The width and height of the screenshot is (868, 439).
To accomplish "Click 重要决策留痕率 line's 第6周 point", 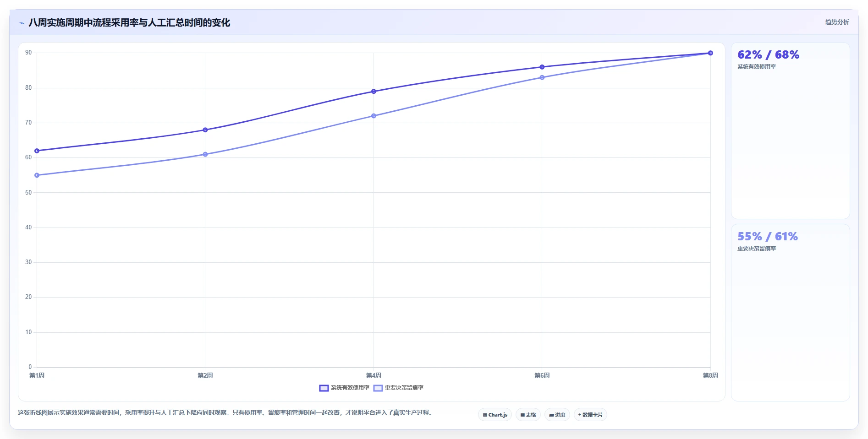I will tap(542, 77).
